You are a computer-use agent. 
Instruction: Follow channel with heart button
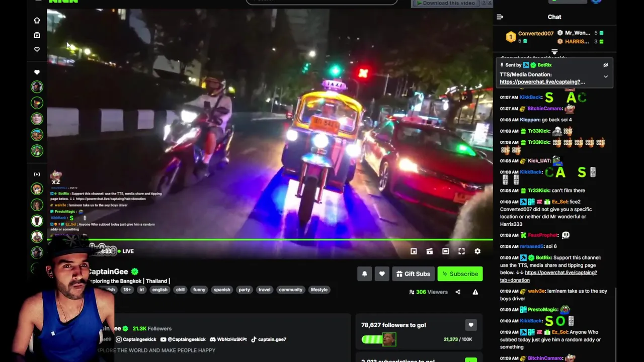point(382,274)
